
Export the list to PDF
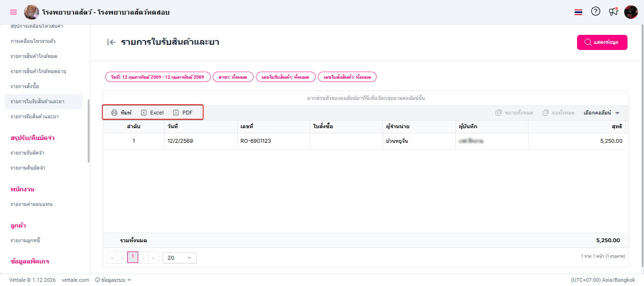(x=183, y=113)
